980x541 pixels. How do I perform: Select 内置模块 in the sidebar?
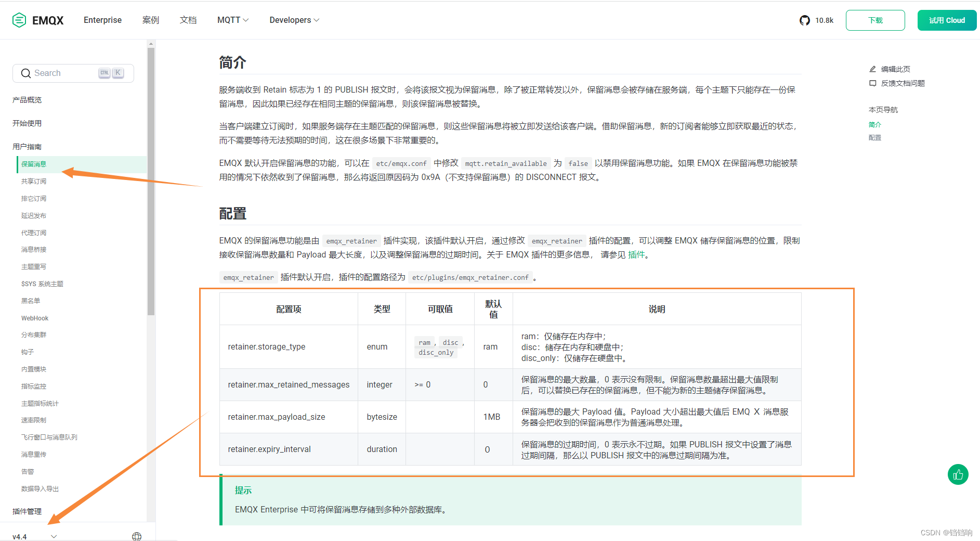[34, 369]
